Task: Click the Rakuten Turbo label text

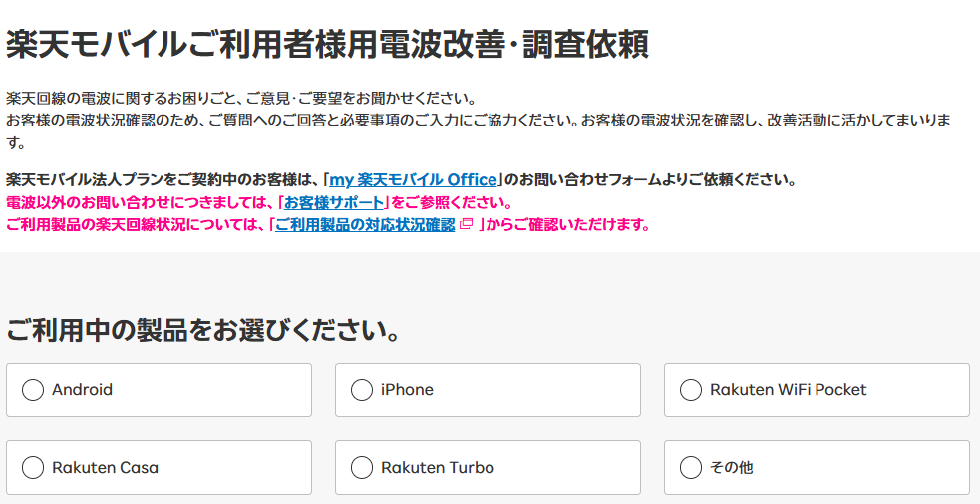Action: (438, 468)
